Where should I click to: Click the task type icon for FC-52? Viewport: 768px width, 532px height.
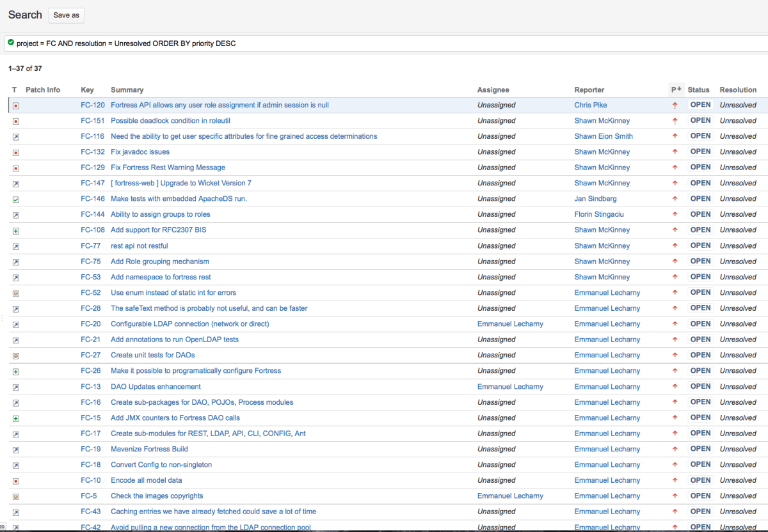coord(16,293)
